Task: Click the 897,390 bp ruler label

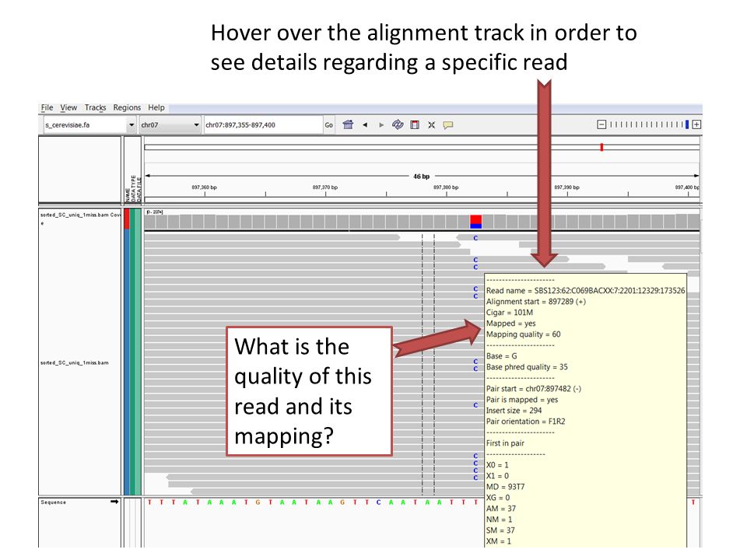Action: 567,187
